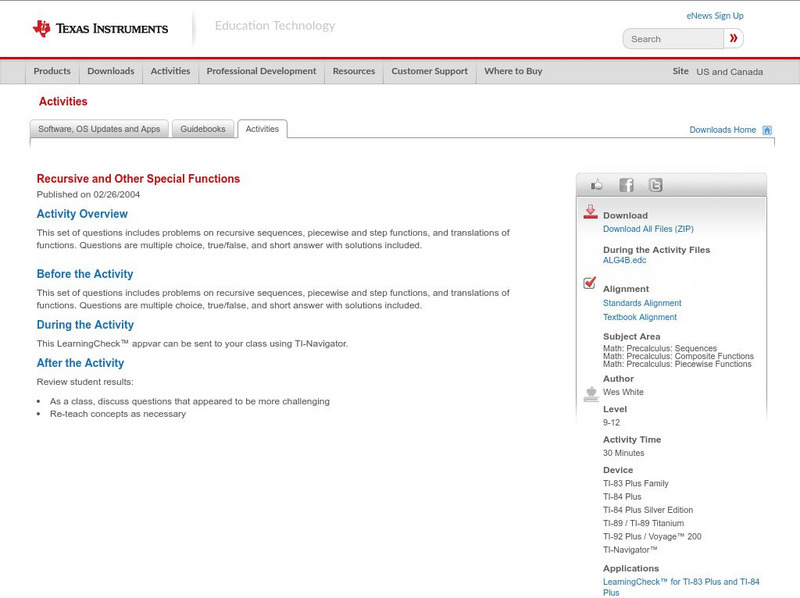Viewport: 800px width, 598px height.
Task: Click the Author person icon
Action: tap(591, 394)
